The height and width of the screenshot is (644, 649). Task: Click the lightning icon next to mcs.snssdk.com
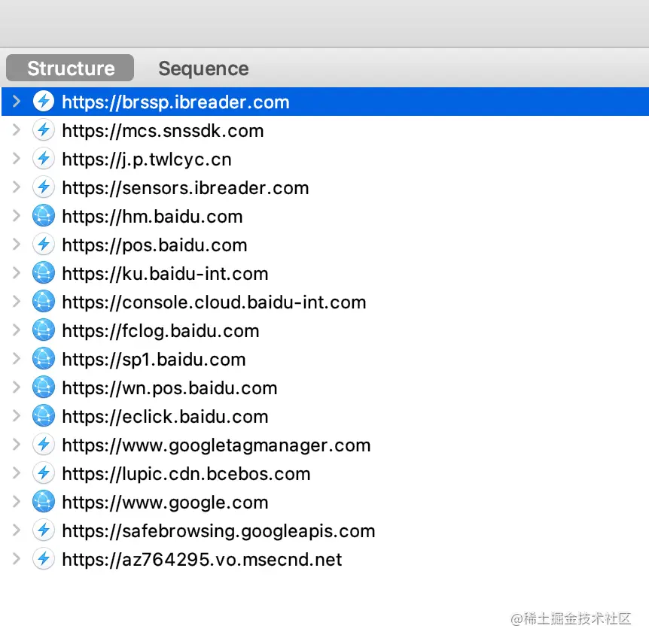tap(43, 130)
